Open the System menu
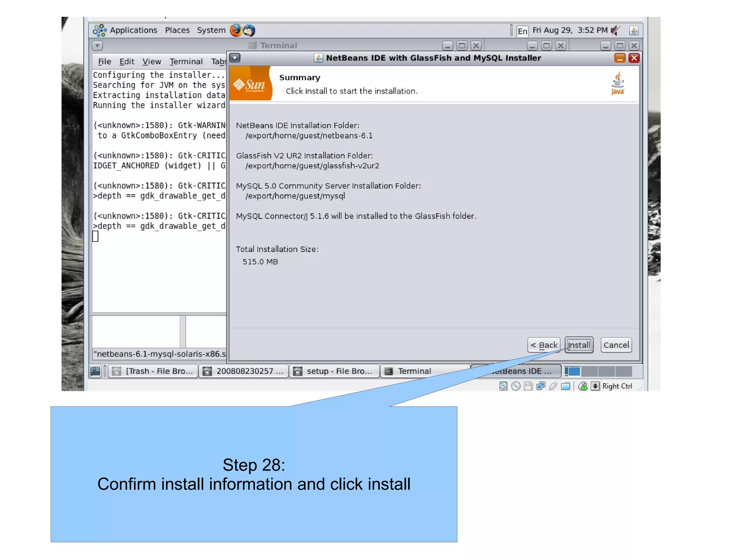 211,30
